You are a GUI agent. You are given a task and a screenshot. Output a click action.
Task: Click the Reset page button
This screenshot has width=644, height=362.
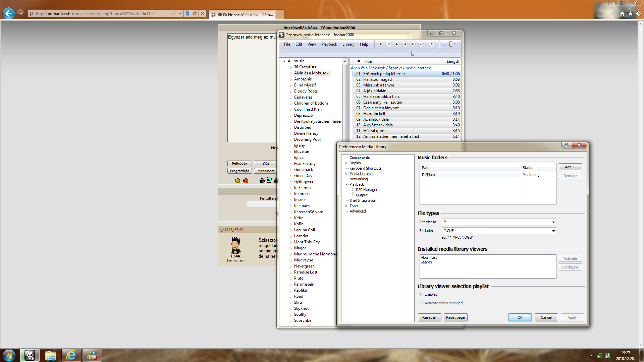455,317
